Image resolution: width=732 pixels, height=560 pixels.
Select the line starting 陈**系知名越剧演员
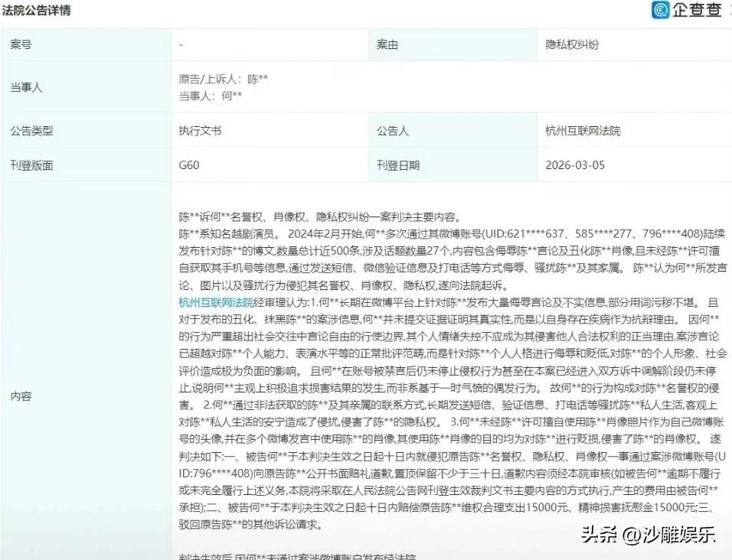[453, 233]
